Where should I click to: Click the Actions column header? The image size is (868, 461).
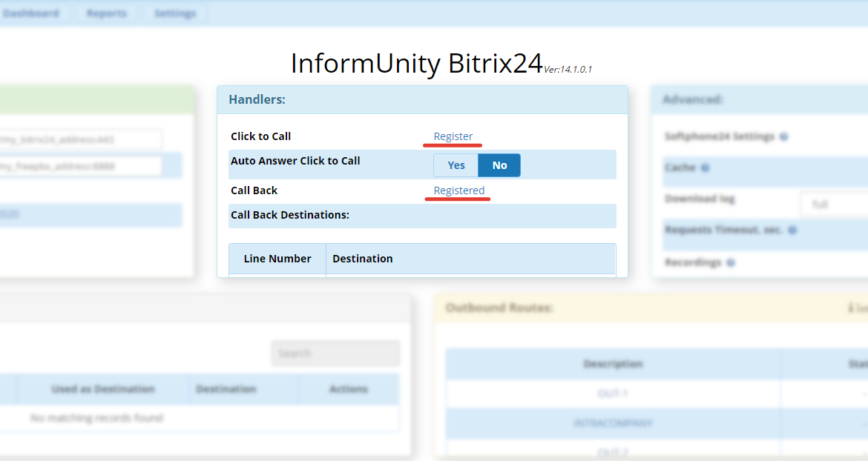click(349, 389)
